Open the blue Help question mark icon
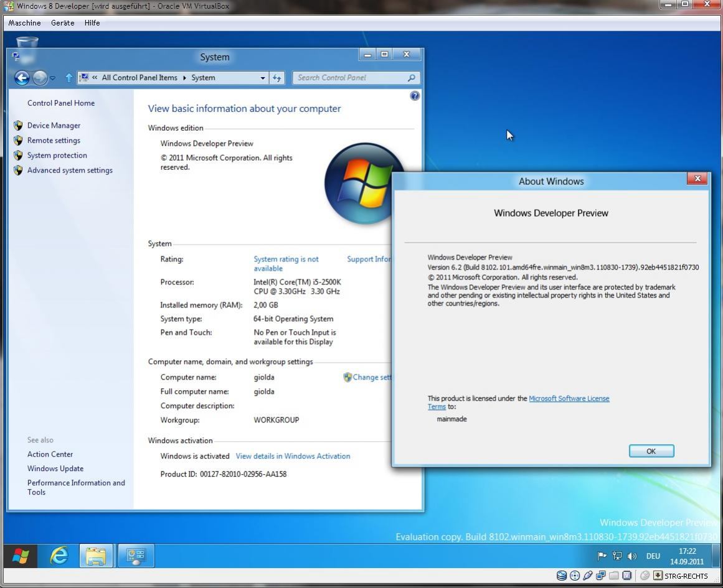 [415, 96]
